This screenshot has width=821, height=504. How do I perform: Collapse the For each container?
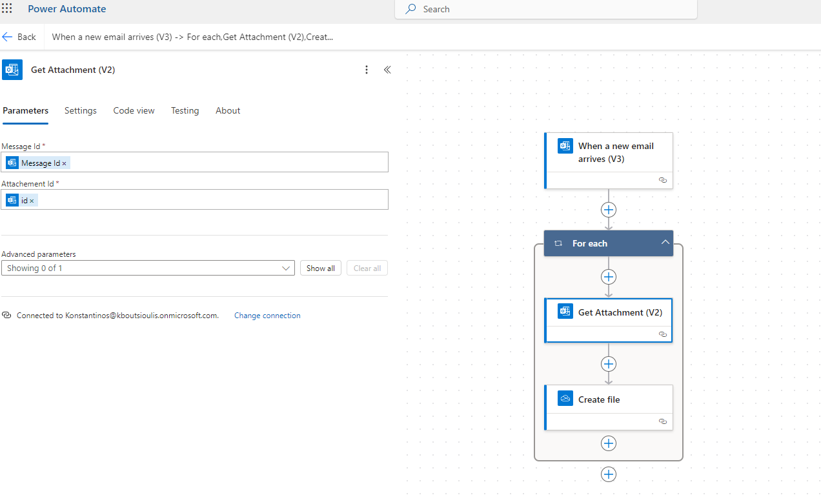[x=665, y=243]
